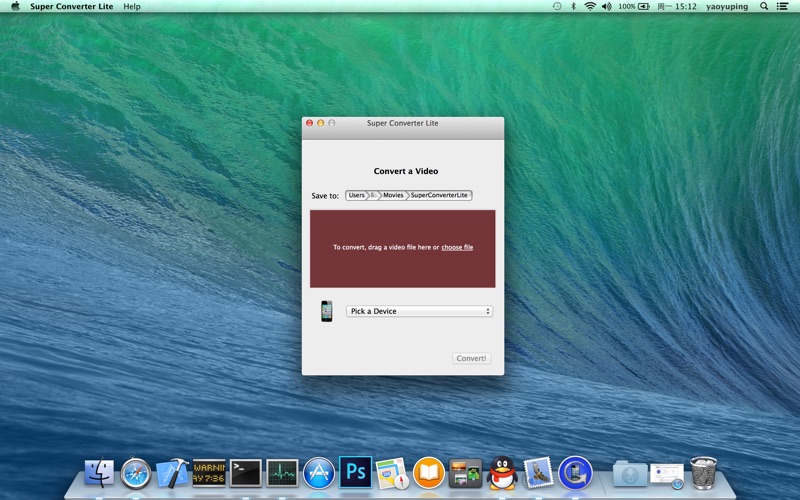This screenshot has height=500, width=800.
Task: Close the Super Converter Lite window
Action: [x=310, y=123]
